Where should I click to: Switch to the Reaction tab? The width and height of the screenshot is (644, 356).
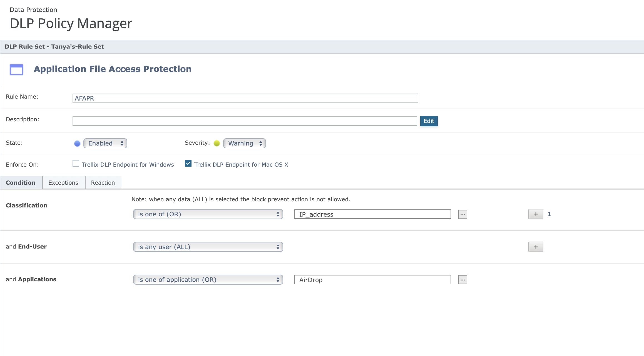coord(103,183)
